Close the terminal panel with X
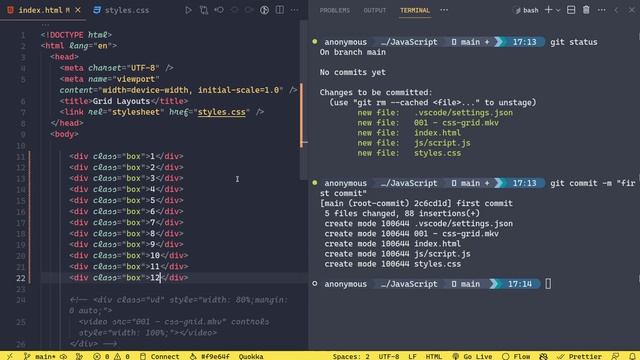The width and height of the screenshot is (640, 360). click(x=631, y=10)
